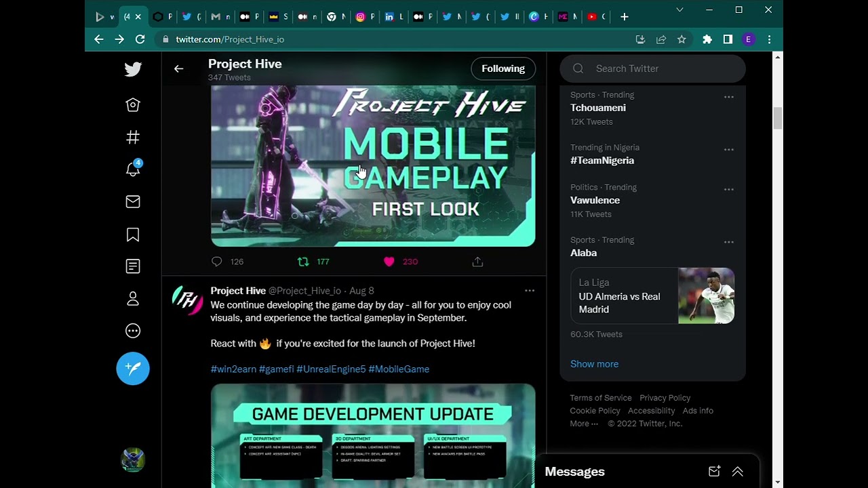Undo retweet on Mobile Gameplay tweet
Viewport: 868px width, 488px height.
(303, 262)
